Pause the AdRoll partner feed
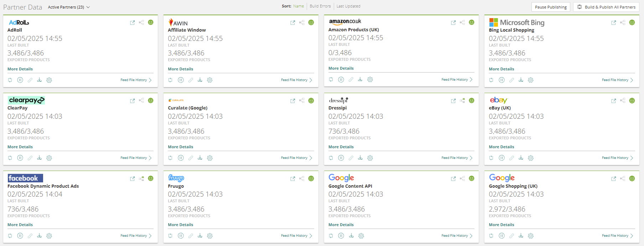Screen dimensions: 644x246 pyautogui.click(x=20, y=80)
